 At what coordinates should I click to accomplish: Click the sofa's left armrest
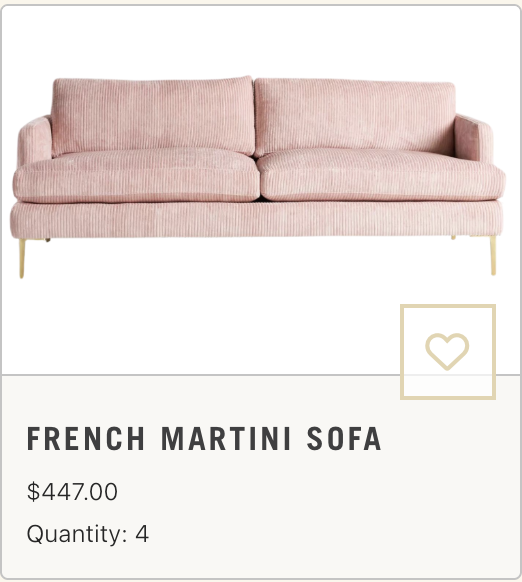(x=35, y=141)
